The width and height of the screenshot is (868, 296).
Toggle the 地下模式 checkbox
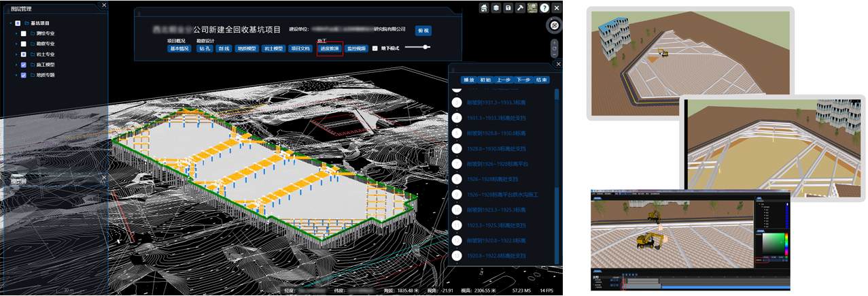[375, 48]
